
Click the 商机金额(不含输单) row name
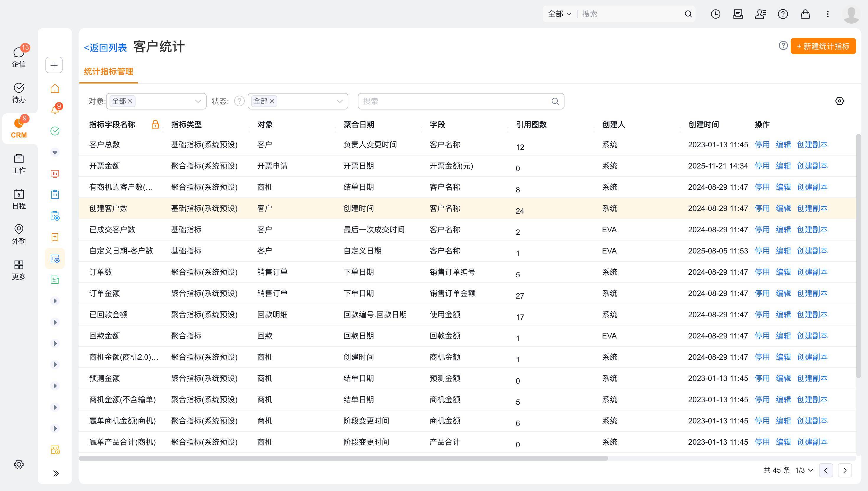[123, 400]
